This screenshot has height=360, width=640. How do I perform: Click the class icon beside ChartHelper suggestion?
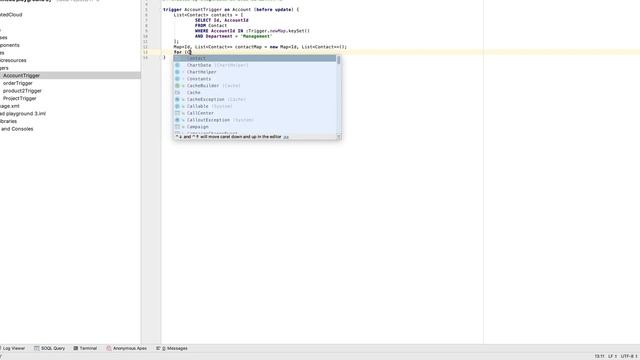pyautogui.click(x=178, y=72)
